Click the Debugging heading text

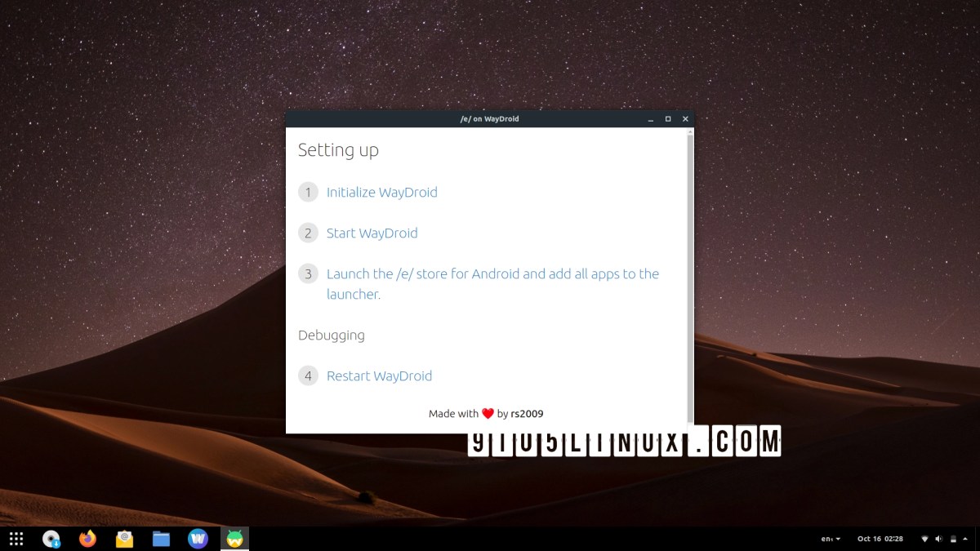pos(332,335)
